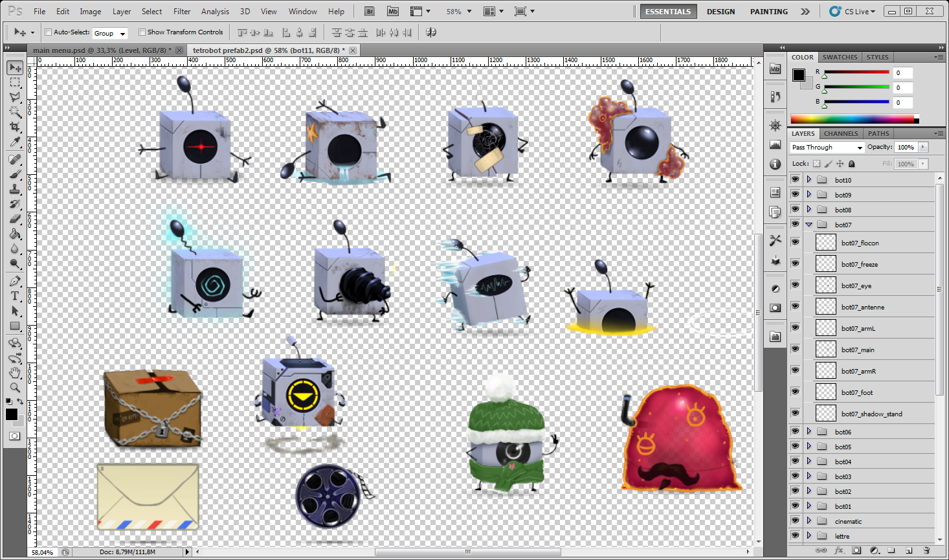Image resolution: width=949 pixels, height=560 pixels.
Task: Open the Filter menu
Action: [182, 11]
